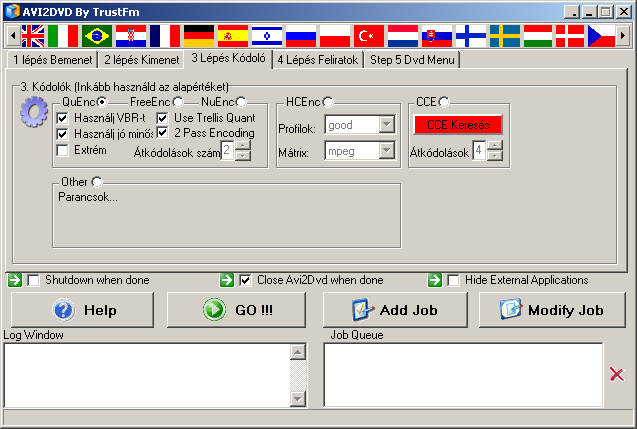
Task: Pick the Israel flag language
Action: pos(267,37)
